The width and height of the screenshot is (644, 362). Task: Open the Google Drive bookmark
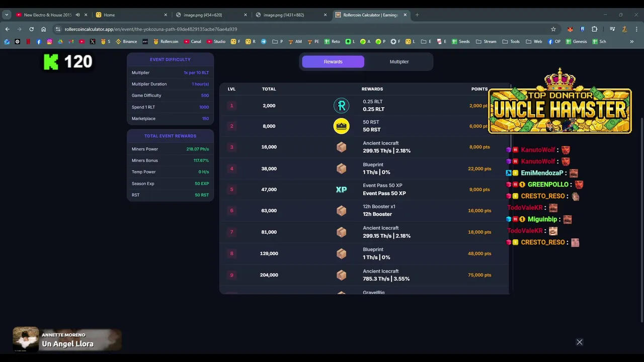[60, 42]
